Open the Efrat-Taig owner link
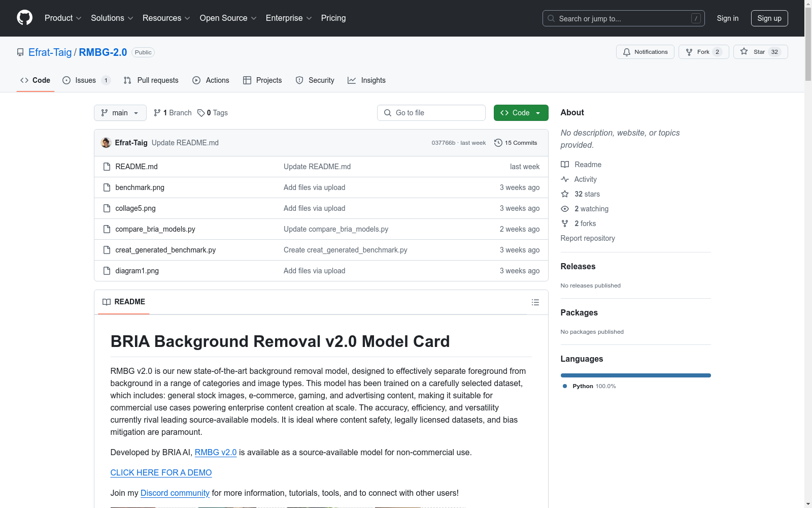The height and width of the screenshot is (508, 812). (50, 52)
